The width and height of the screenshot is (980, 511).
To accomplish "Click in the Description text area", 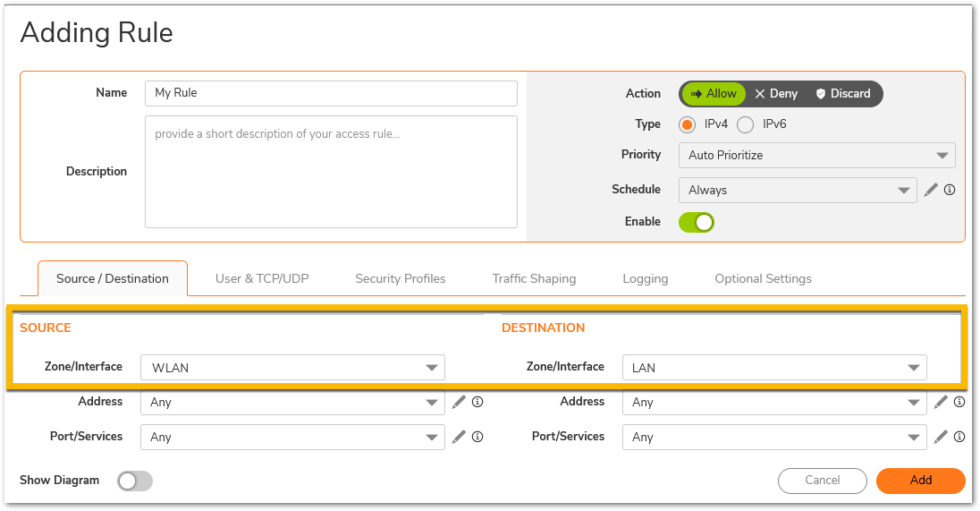I will (331, 171).
